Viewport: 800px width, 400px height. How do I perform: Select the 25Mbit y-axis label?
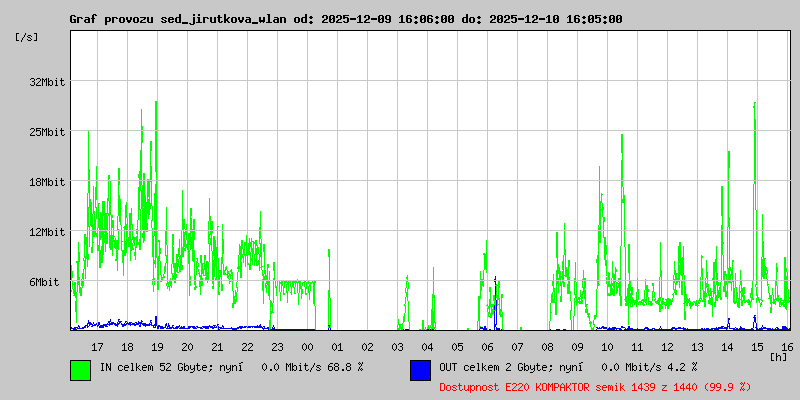(47, 132)
